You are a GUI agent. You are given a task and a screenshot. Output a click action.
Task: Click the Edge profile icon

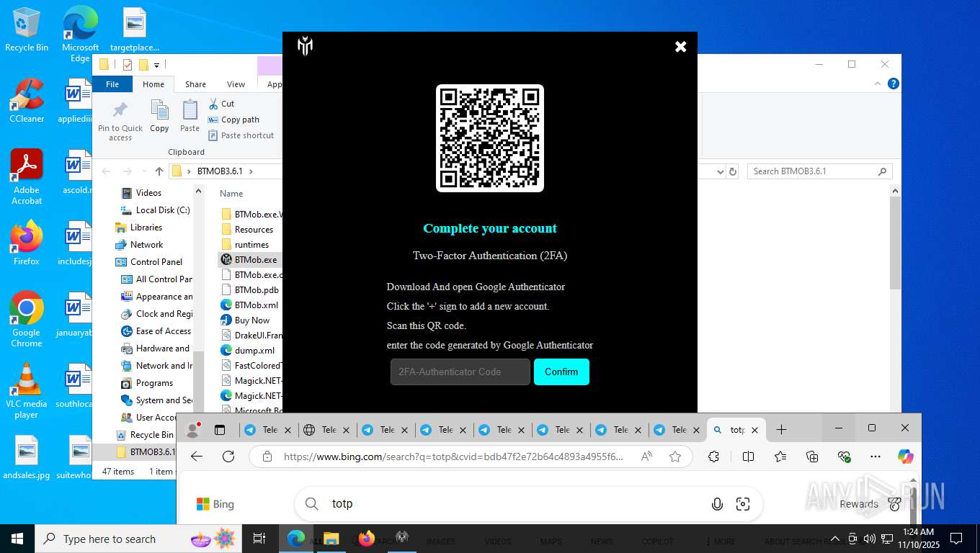pos(192,430)
